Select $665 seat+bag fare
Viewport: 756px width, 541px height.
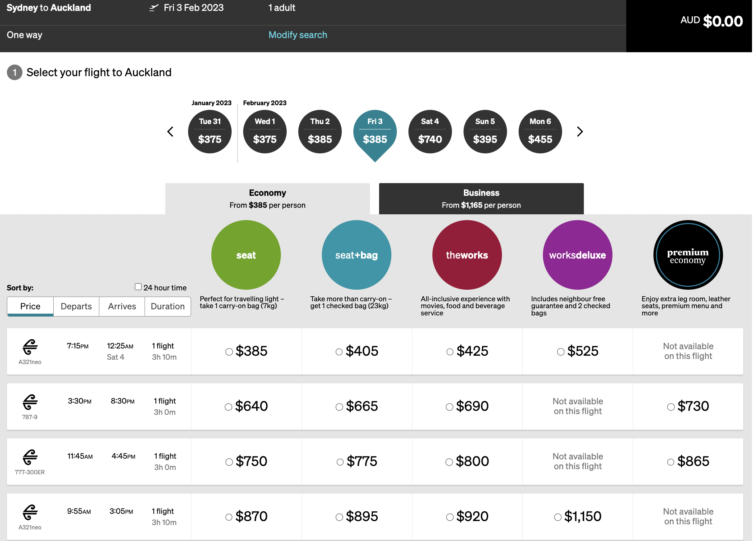pyautogui.click(x=339, y=407)
